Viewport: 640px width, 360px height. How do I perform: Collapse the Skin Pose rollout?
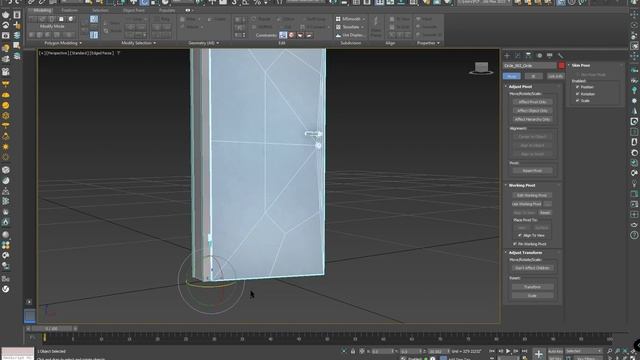click(580, 65)
